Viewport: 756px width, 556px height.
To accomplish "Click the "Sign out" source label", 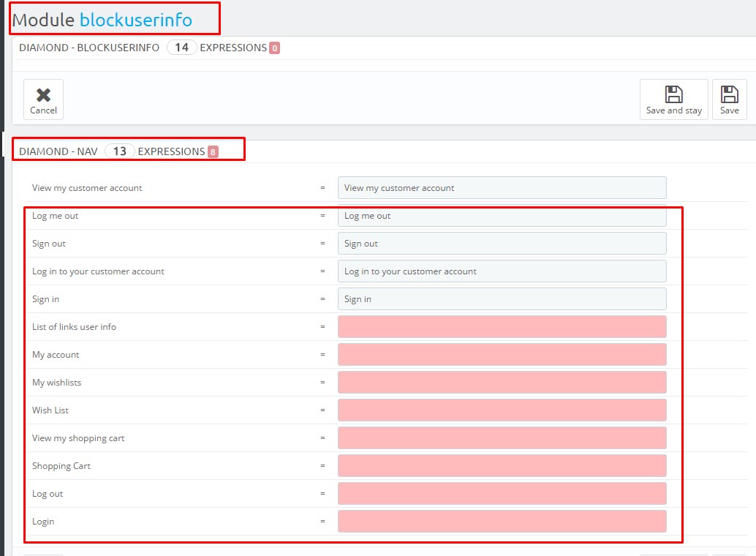I will pos(49,243).
